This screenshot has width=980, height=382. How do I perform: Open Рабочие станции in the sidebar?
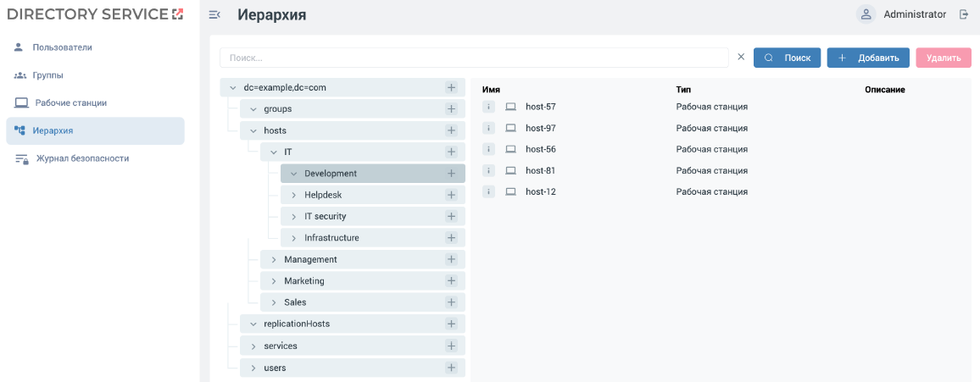tap(70, 103)
